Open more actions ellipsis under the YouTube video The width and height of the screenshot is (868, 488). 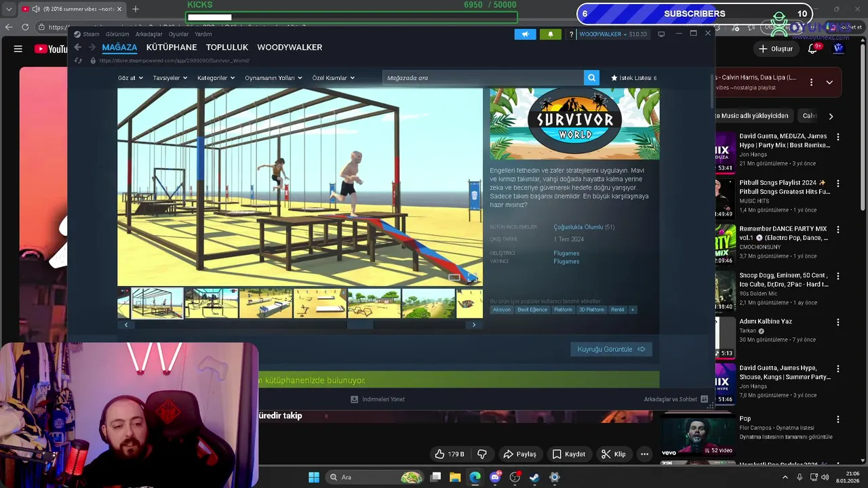click(645, 454)
